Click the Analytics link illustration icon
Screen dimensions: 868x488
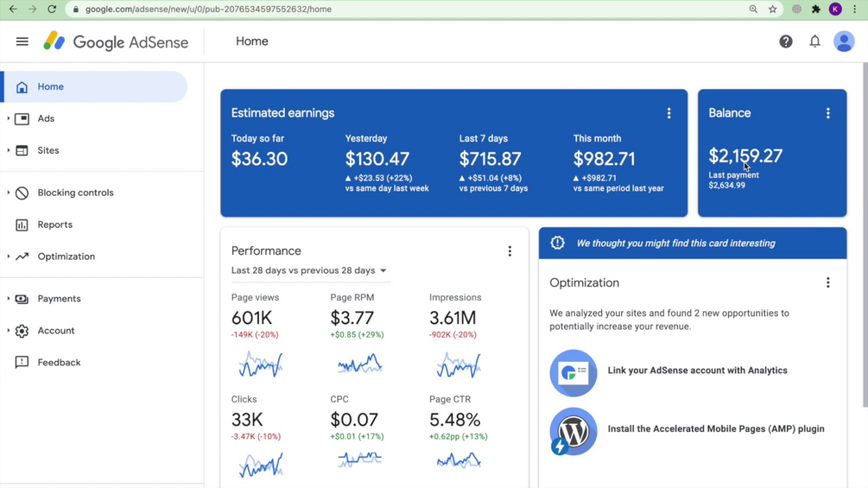point(573,373)
